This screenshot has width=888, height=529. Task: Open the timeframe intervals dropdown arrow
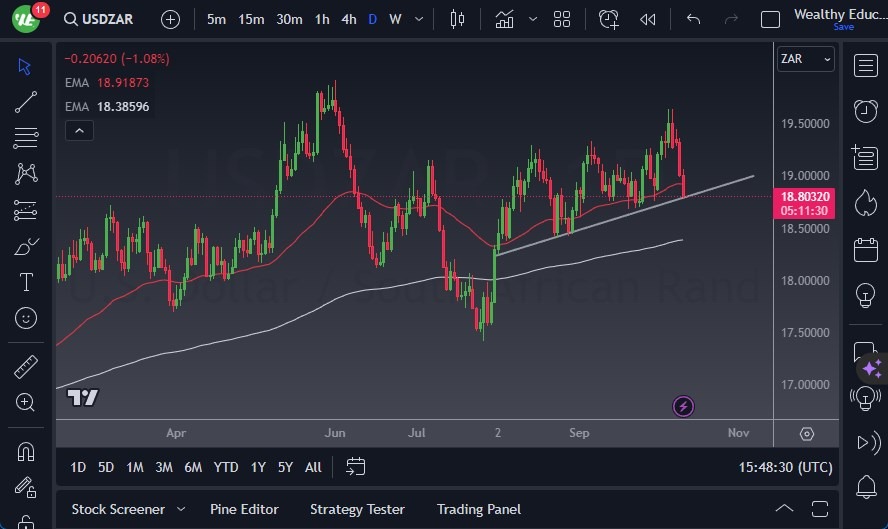click(418, 19)
